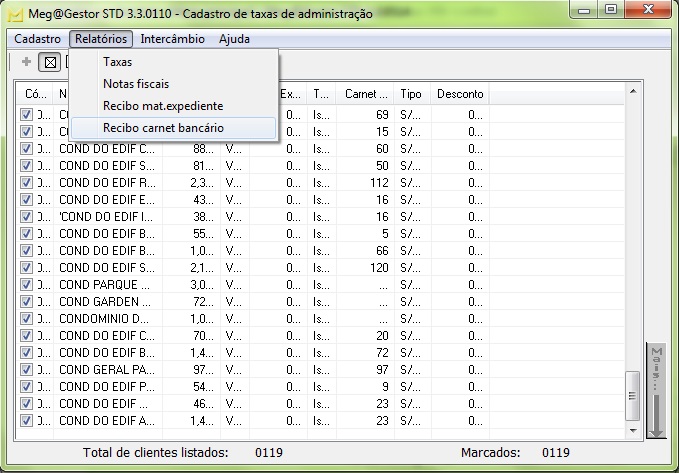Click the vertical scrollbar thumb
This screenshot has width=679, height=473.
pyautogui.click(x=633, y=395)
